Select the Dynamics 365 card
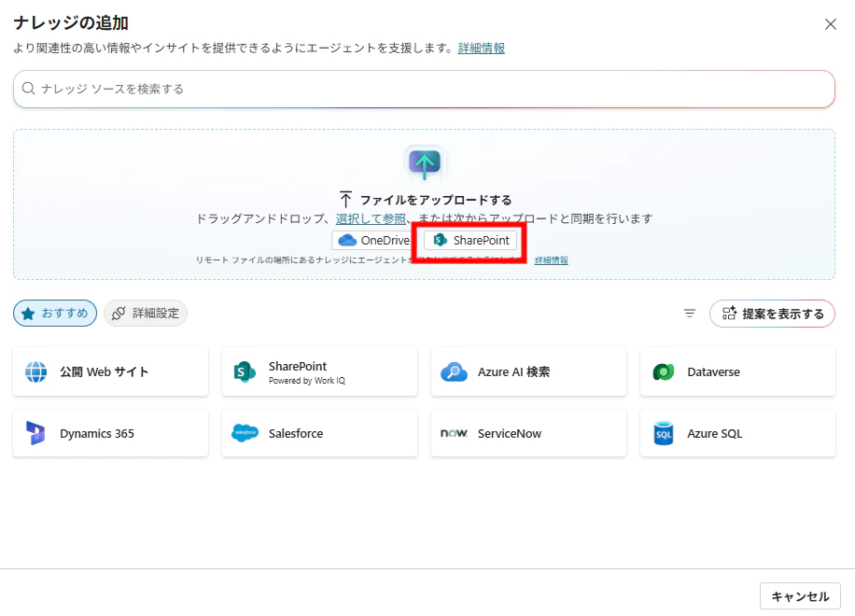The image size is (855, 616). coord(111,433)
